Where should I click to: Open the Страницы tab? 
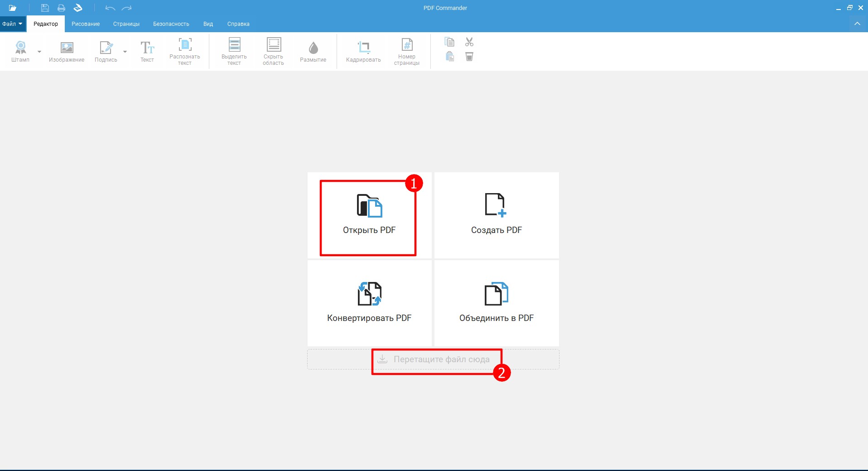[126, 24]
